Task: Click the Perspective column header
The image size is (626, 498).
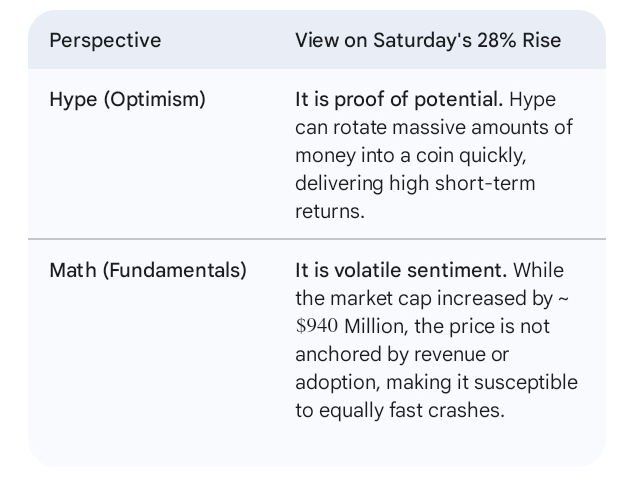Action: (x=105, y=41)
